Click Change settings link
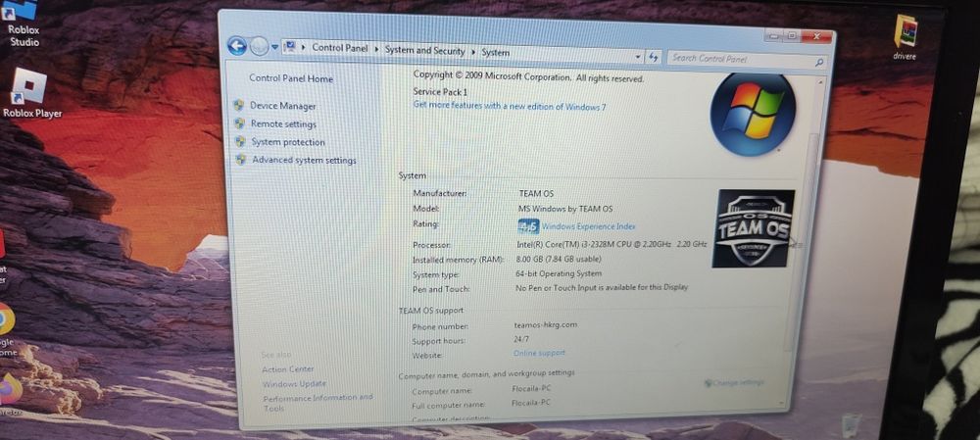This screenshot has height=440, width=980. [x=738, y=382]
